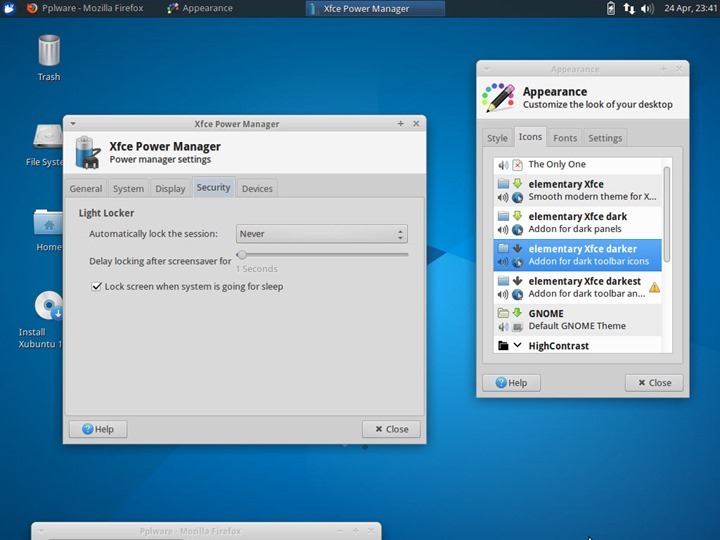Click the pencil palette icon in the Appearance header
The image size is (720, 540).
pos(498,97)
